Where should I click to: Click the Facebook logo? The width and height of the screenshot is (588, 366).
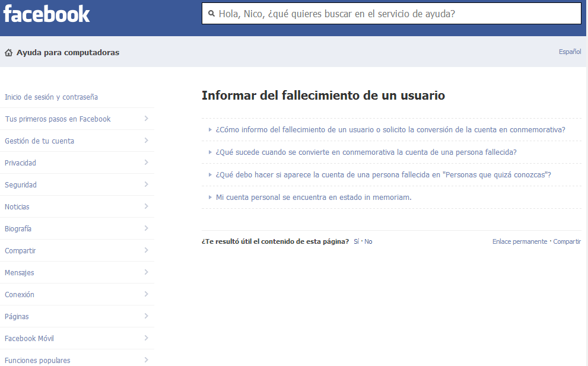[x=46, y=13]
